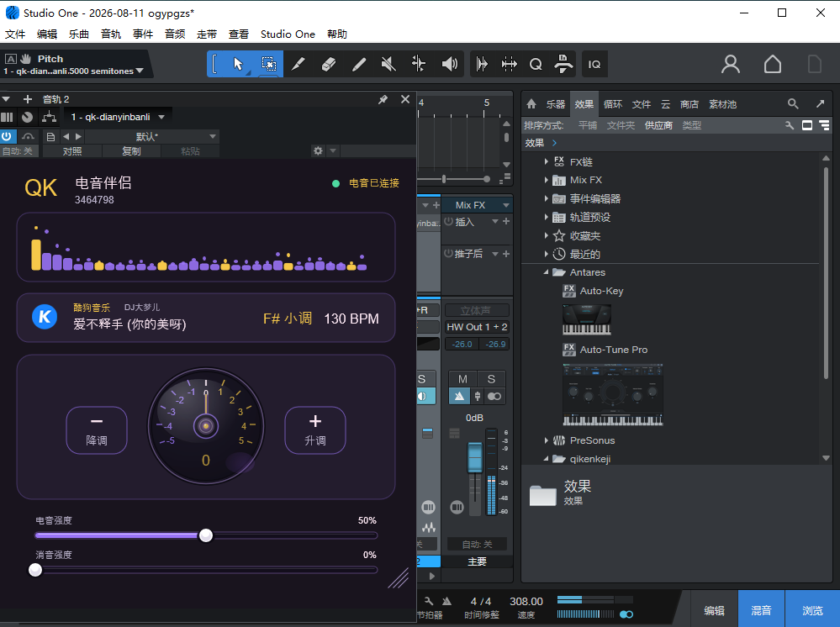Open plugin gear settings icon
This screenshot has width=840, height=627.
tap(318, 151)
